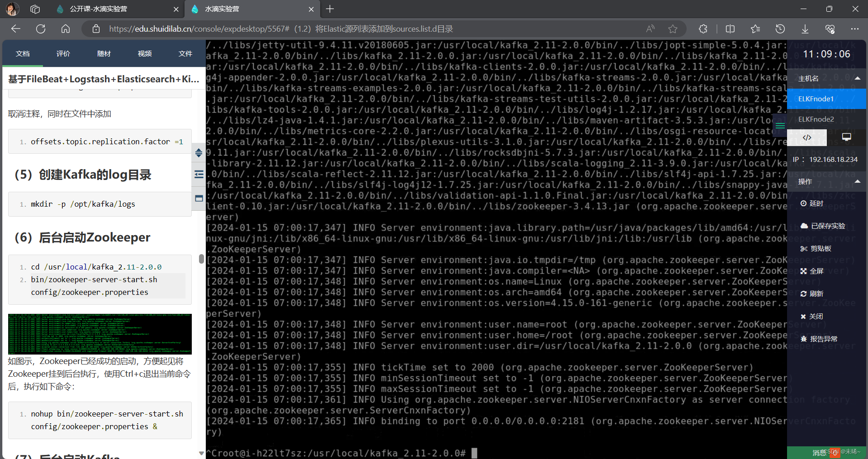
Task: Add this page to favorites star
Action: click(x=673, y=29)
